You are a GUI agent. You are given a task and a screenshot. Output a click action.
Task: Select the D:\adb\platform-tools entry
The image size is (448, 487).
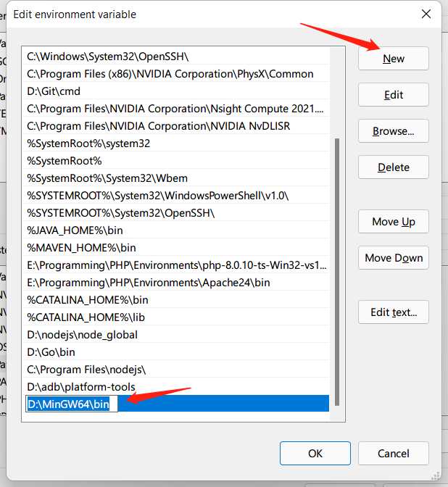(x=80, y=387)
